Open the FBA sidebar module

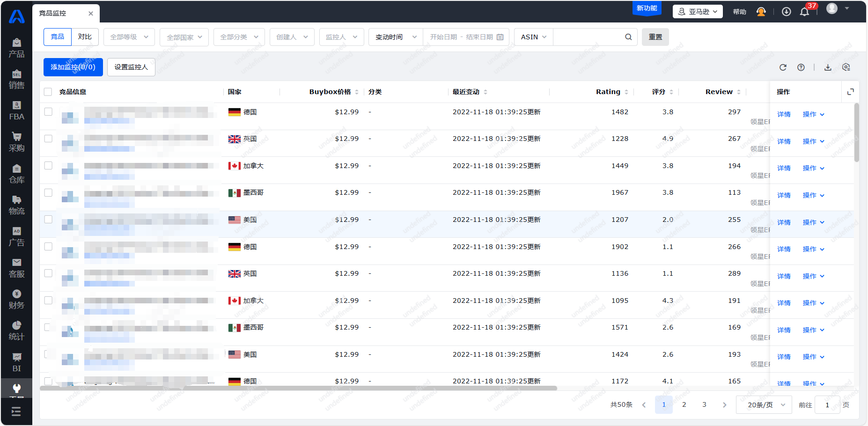pos(16,110)
